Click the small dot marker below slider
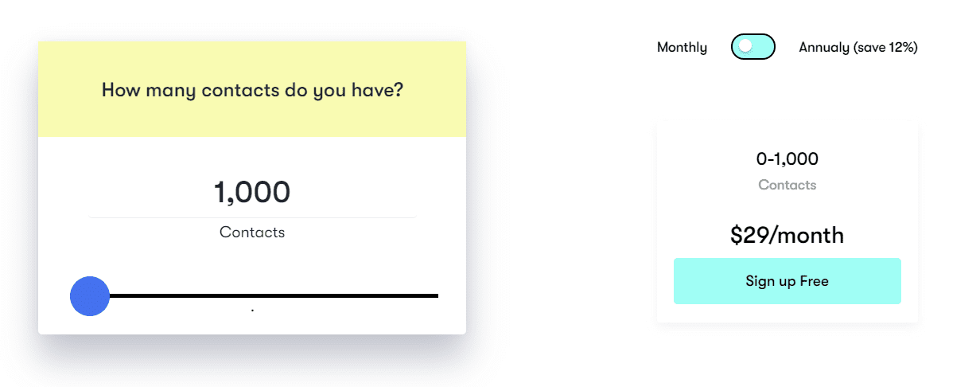The height and width of the screenshot is (387, 980). click(252, 311)
